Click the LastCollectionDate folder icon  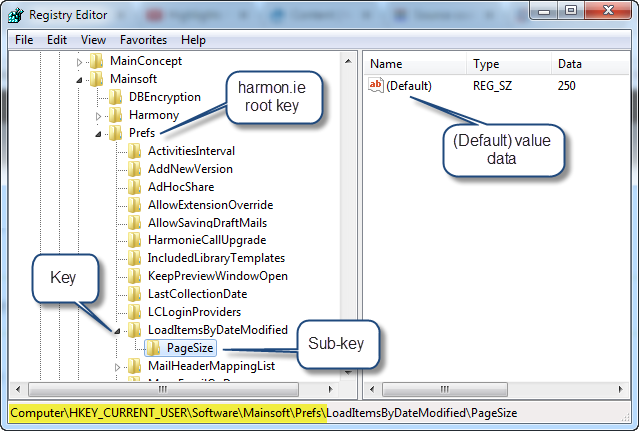[134, 294]
